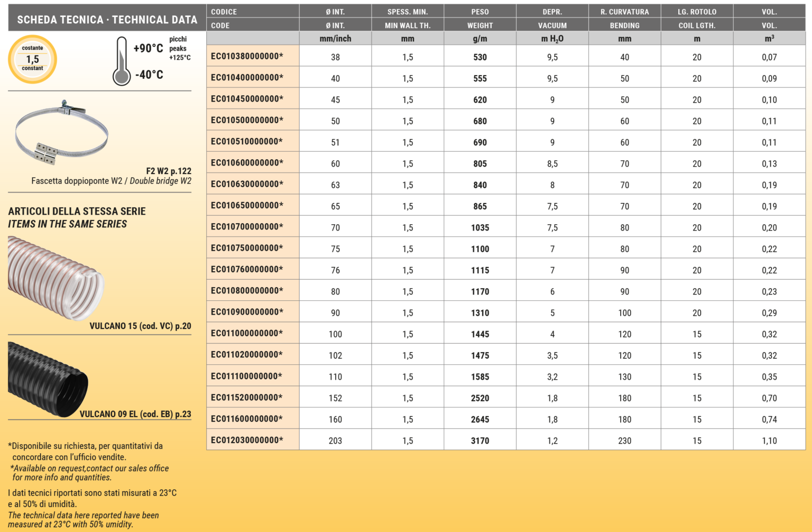This screenshot has height=532, width=812.
Task: Select product code EC010380000000*
Action: coord(247,57)
